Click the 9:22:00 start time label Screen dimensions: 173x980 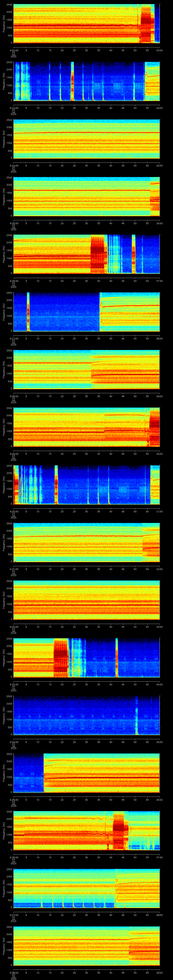pos(14,50)
